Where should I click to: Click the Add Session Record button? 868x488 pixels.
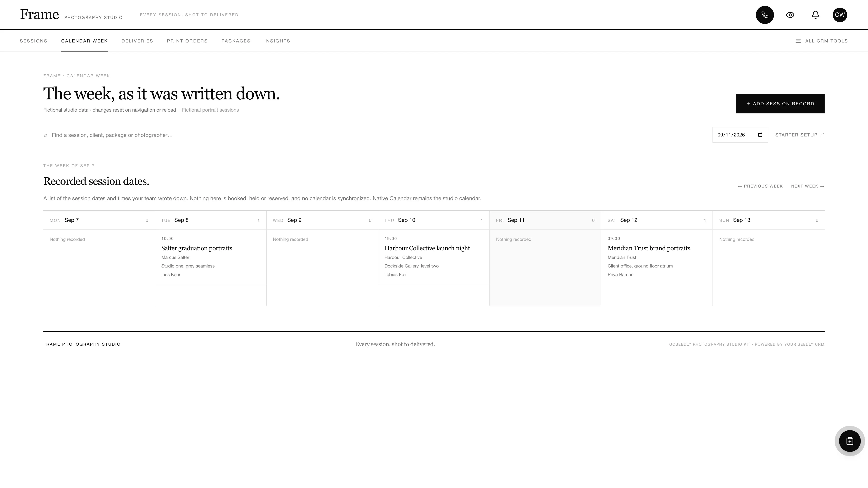tap(780, 104)
